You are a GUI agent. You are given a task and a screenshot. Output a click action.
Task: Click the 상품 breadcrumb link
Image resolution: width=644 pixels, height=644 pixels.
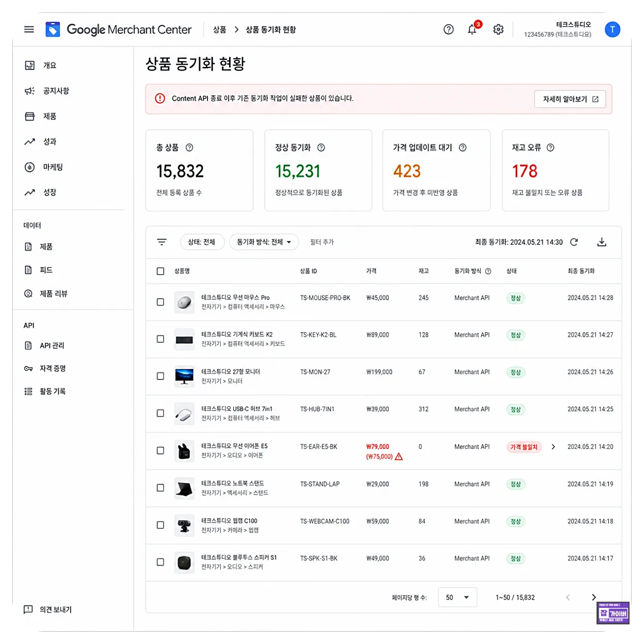click(x=220, y=29)
